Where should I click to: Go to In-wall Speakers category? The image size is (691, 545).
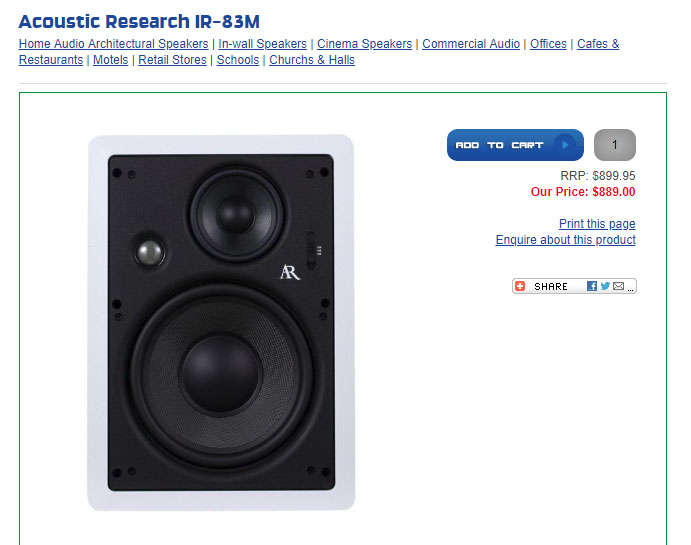click(262, 44)
